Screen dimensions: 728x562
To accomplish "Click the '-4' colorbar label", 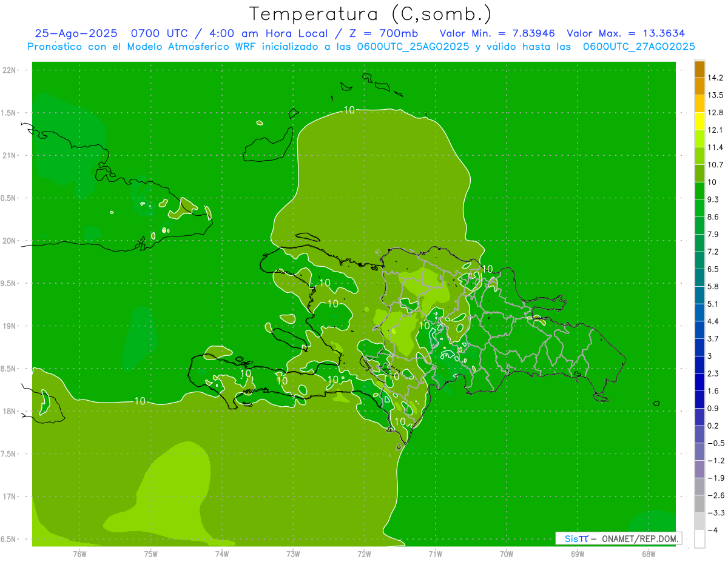I will point(712,530).
